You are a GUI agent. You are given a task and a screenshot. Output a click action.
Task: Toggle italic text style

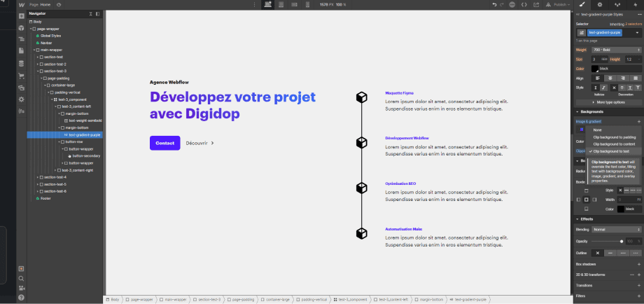click(x=603, y=88)
